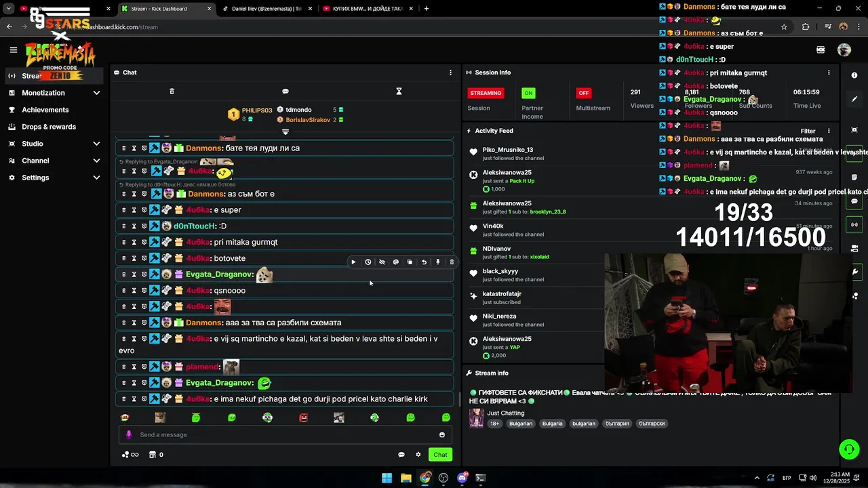Click the copy icon in the botovete message toolbar

click(410, 262)
